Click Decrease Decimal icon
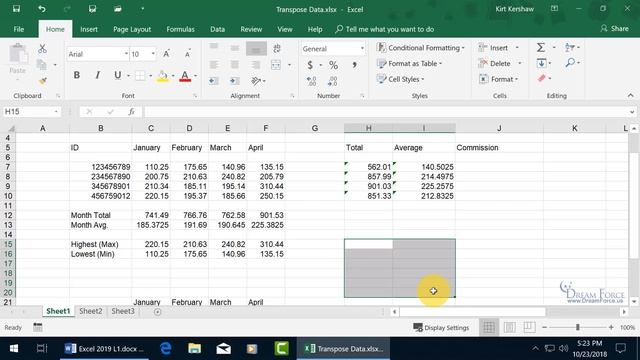Image resolution: width=640 pixels, height=360 pixels. click(333, 81)
